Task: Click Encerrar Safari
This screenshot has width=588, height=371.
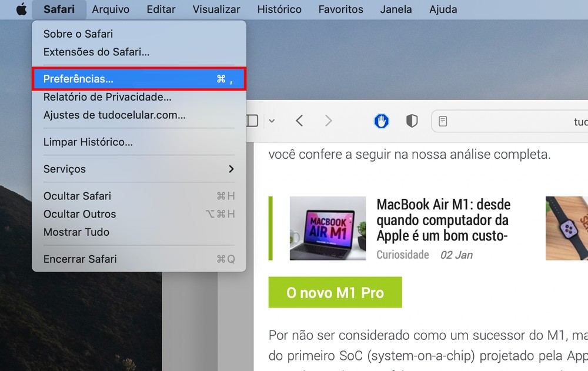Action: click(139, 259)
